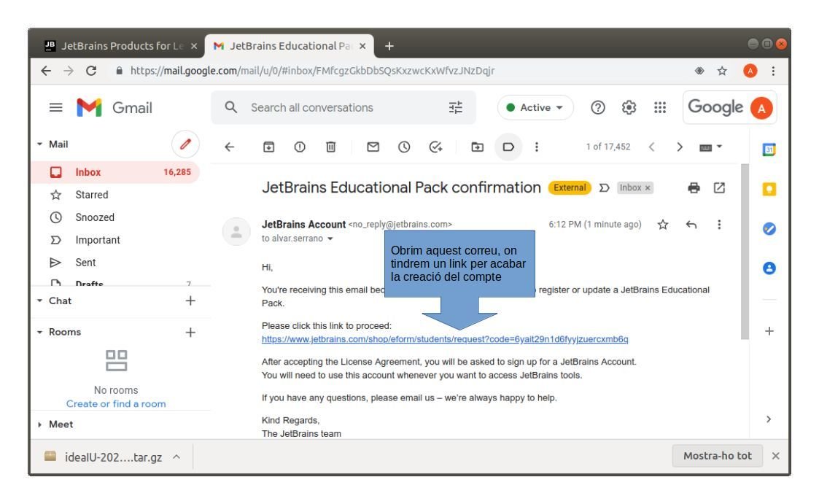Viewport: 819px width, 504px height.
Task: Collapse the Rooms section
Action: [39, 332]
